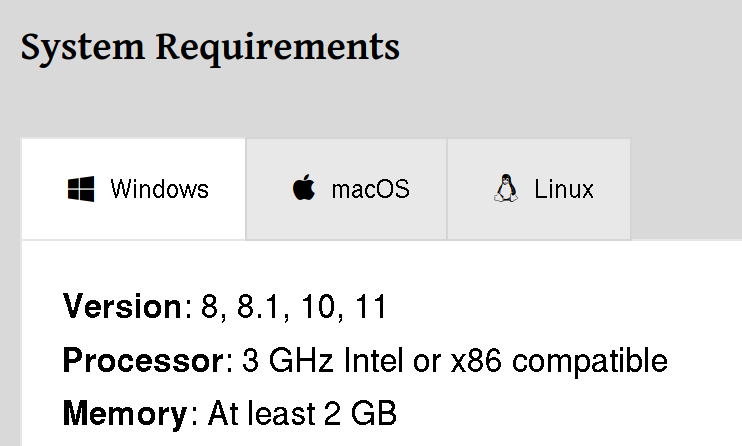Image resolution: width=742 pixels, height=446 pixels.
Task: Click the bold Memory label
Action: coord(124,412)
